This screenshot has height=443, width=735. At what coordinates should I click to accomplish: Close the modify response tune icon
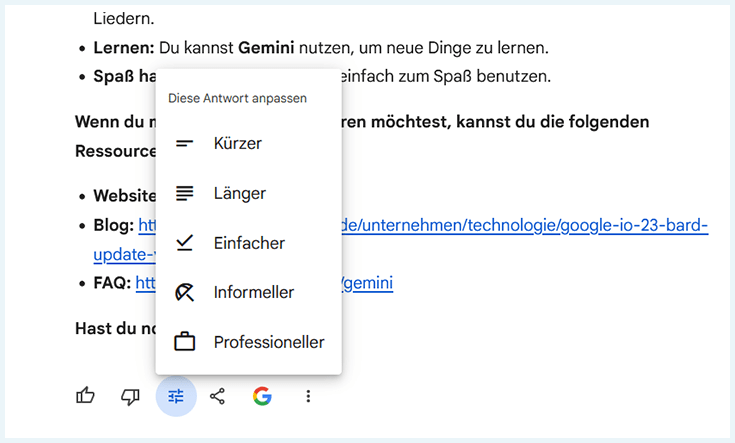pyautogui.click(x=176, y=396)
